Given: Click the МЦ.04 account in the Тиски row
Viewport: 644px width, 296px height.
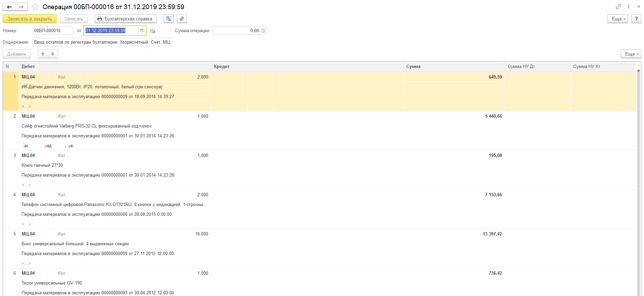Looking at the screenshot, I should tap(28, 273).
